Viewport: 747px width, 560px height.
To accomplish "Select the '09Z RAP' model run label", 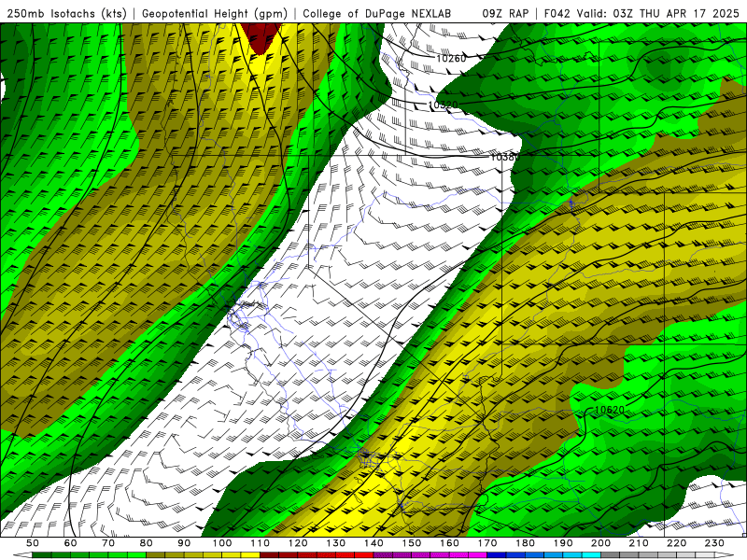I will tap(505, 14).
